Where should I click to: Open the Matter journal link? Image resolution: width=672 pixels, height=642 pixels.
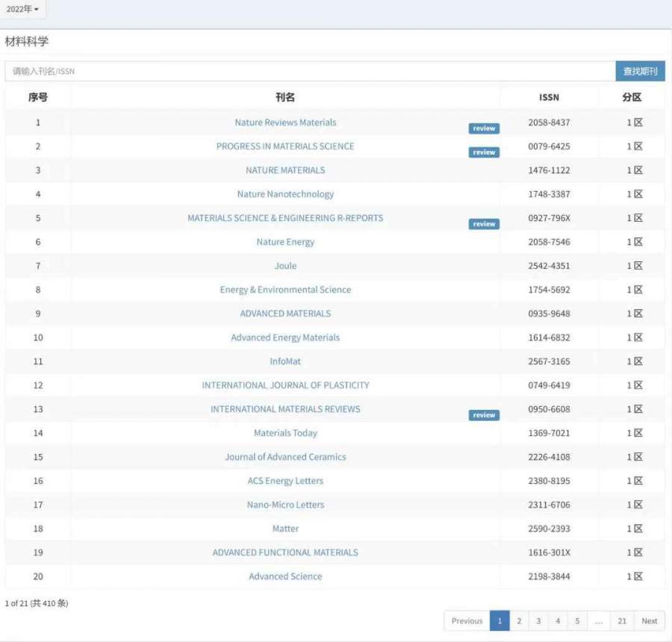285,529
